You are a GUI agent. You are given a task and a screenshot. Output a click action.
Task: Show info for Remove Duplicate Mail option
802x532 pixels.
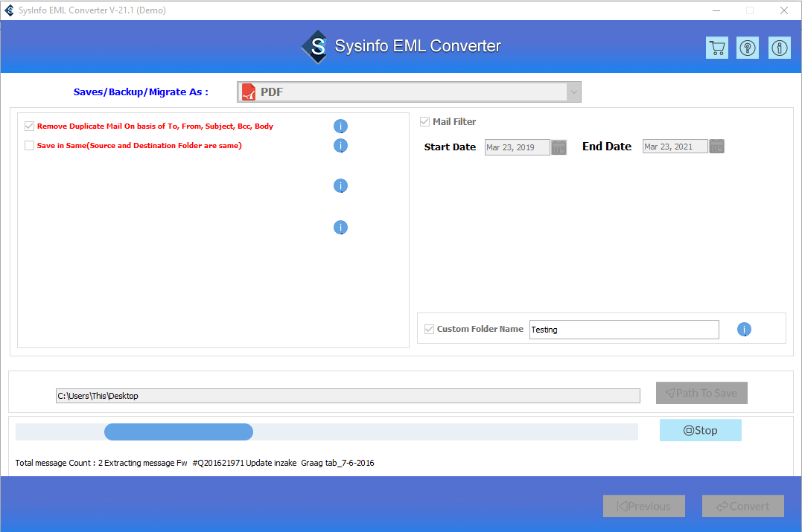[x=340, y=126]
